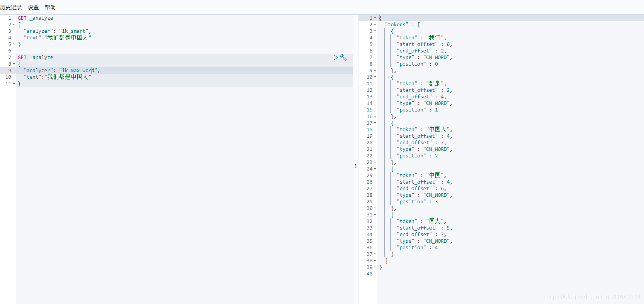The height and width of the screenshot is (304, 644).
Task: Collapse token object at response line 31
Action: [x=375, y=215]
